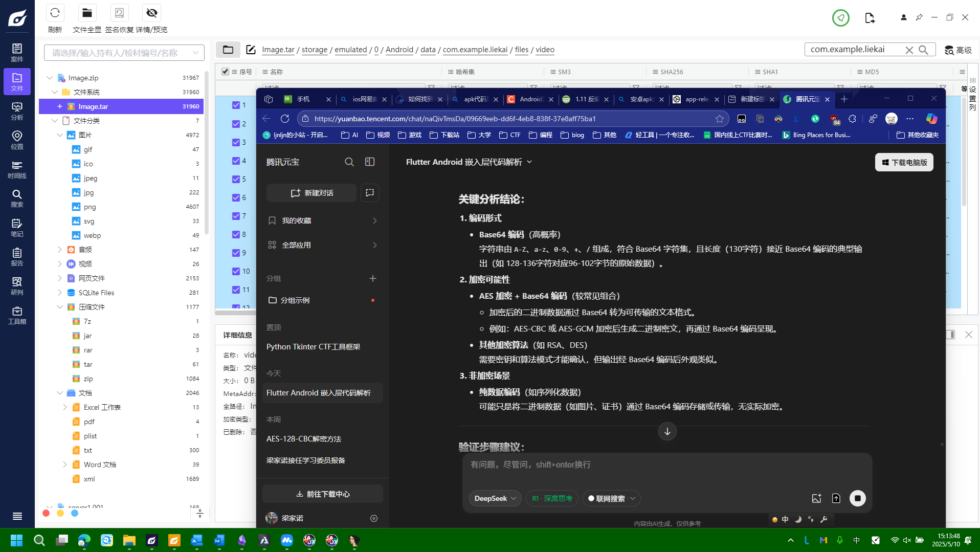Click the chat message input field

coord(667,465)
